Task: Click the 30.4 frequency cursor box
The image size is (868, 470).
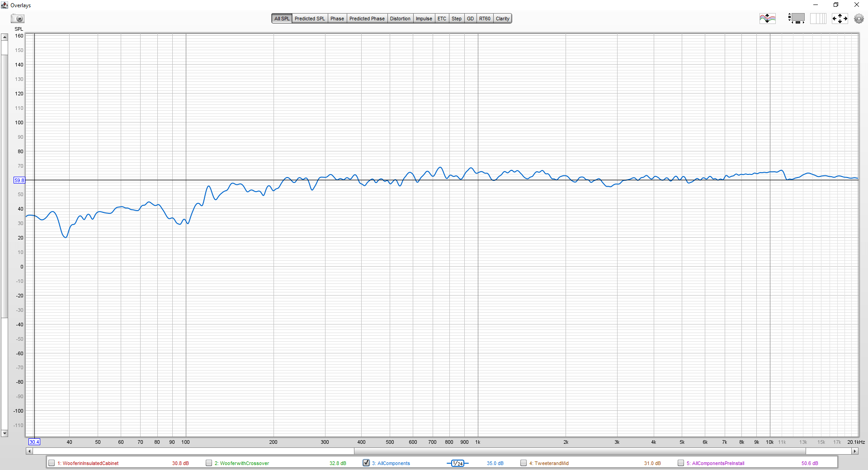Action: pyautogui.click(x=34, y=442)
